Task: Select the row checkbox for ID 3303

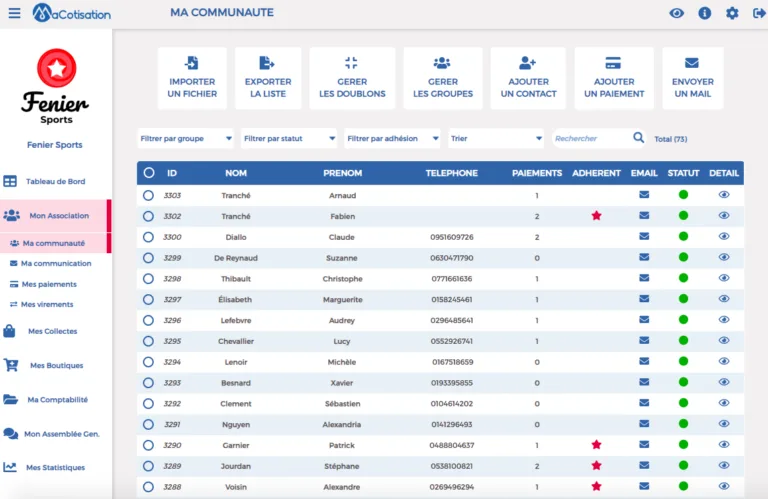Action: pyautogui.click(x=148, y=195)
